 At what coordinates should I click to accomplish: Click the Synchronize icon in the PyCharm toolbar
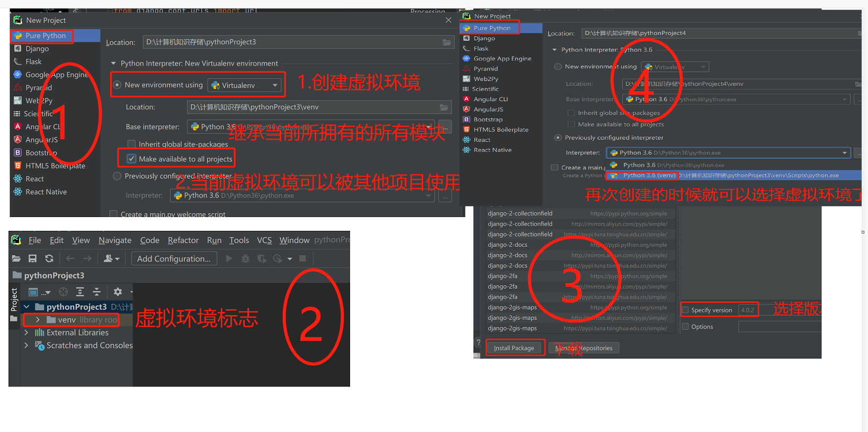point(49,258)
